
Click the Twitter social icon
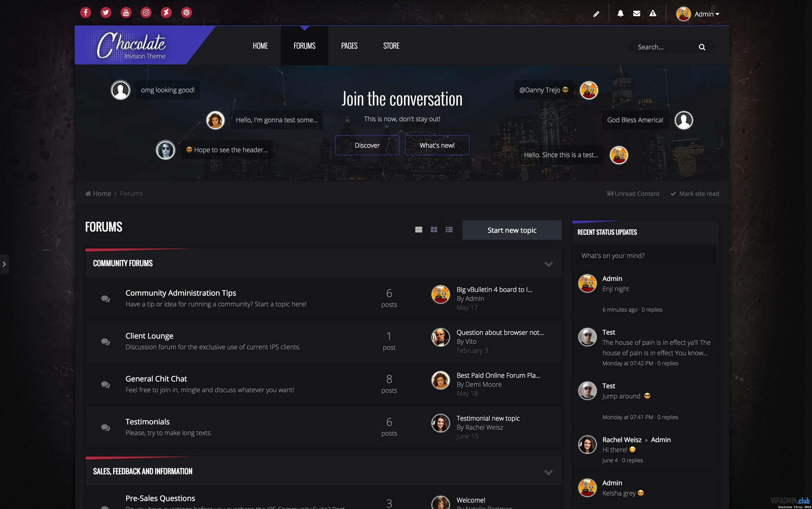(105, 12)
